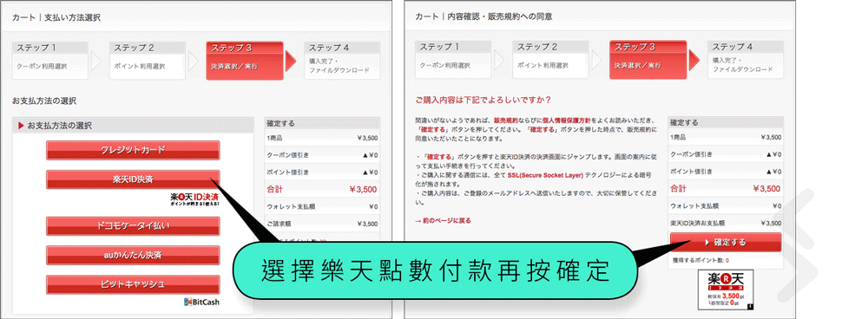The height and width of the screenshot is (319, 868).
Task: Click the ご請求額 ¥3,500 row
Action: 322,224
